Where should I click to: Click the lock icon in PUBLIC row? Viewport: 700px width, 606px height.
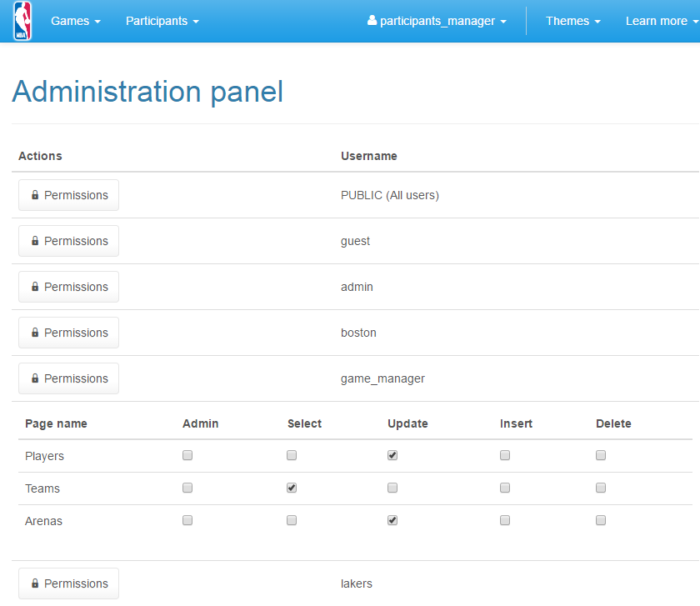35,195
